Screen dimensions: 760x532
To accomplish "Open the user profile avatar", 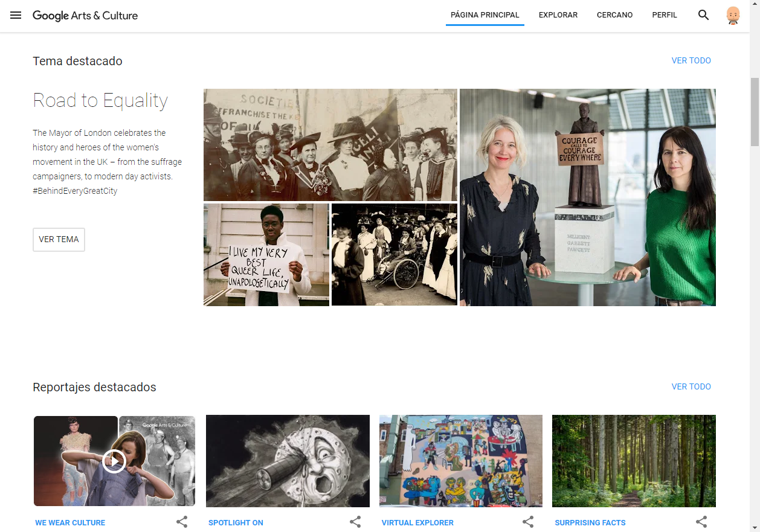I will click(x=733, y=15).
